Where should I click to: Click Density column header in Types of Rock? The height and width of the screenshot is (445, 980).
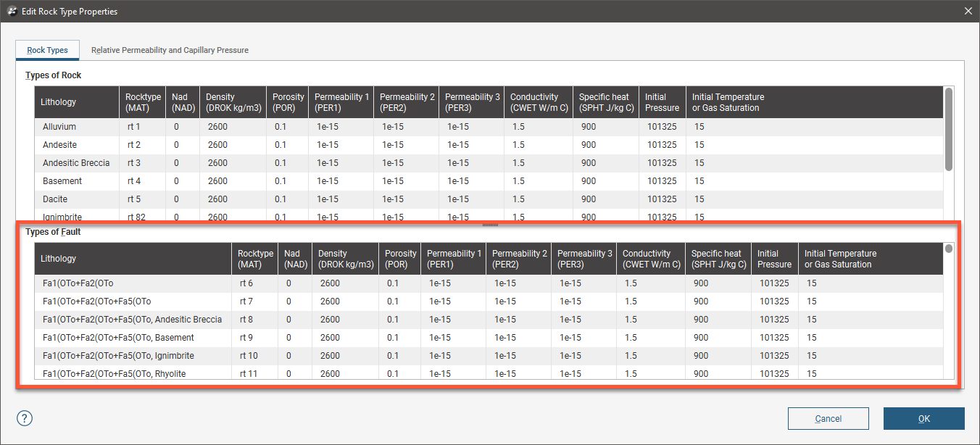[233, 102]
